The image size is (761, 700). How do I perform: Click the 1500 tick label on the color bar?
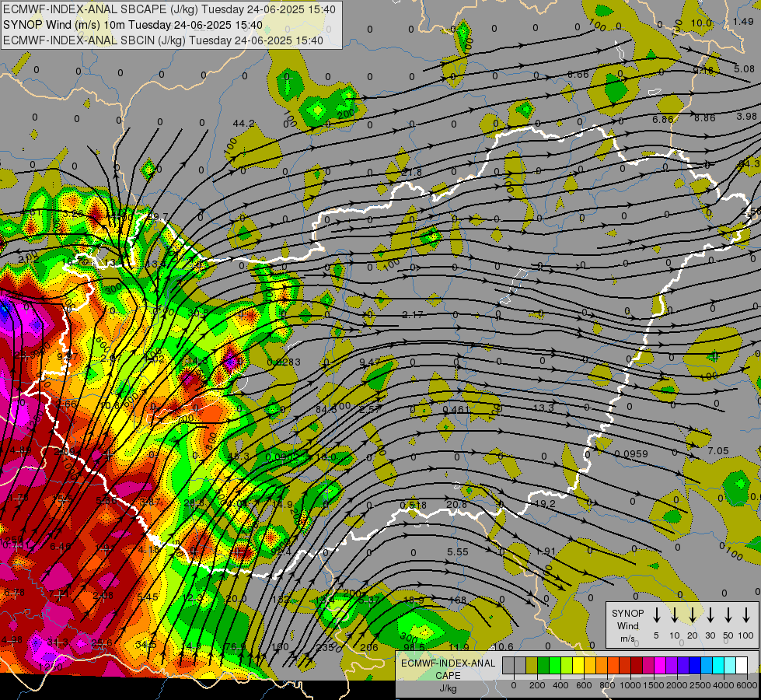(x=654, y=685)
